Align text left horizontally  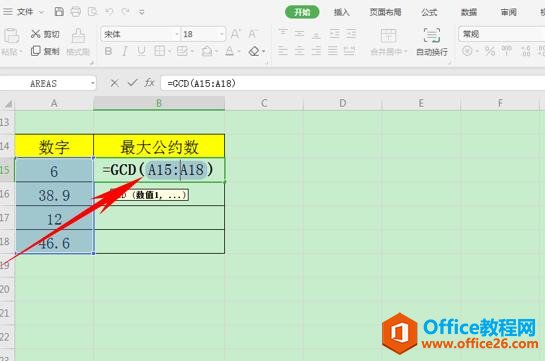283,51
